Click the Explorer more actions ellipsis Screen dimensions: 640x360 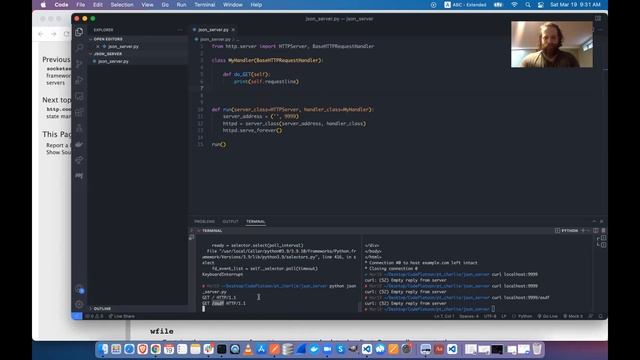pos(180,30)
